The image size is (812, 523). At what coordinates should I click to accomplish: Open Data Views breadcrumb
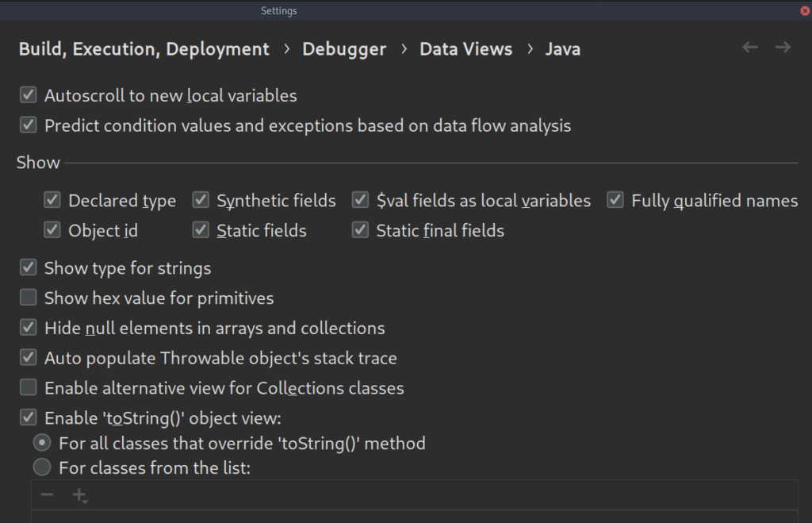pyautogui.click(x=466, y=49)
